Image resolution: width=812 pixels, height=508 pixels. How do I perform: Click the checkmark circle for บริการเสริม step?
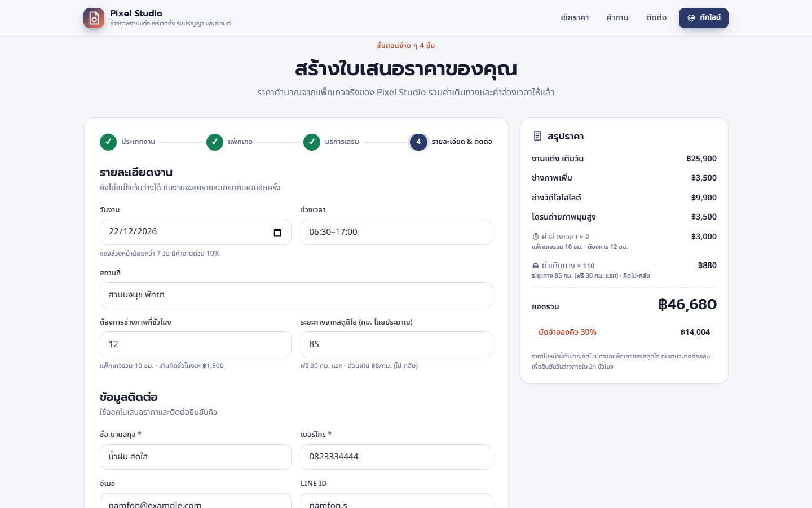[312, 142]
